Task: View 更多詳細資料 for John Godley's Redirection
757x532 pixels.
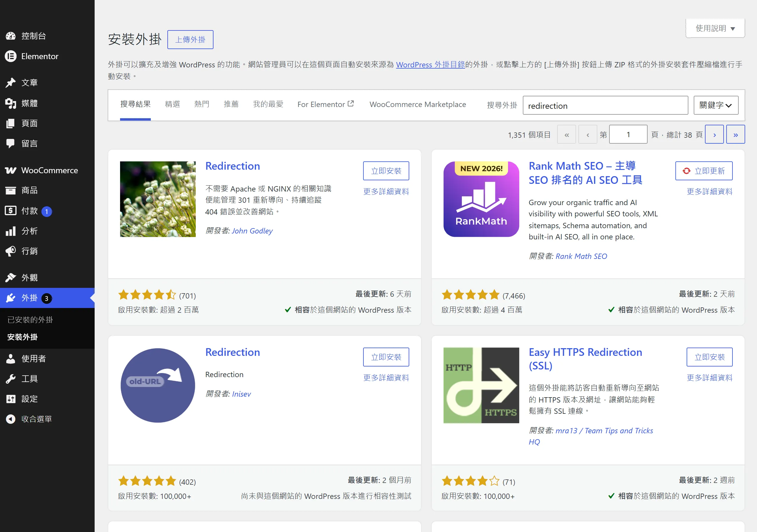Action: coord(386,192)
